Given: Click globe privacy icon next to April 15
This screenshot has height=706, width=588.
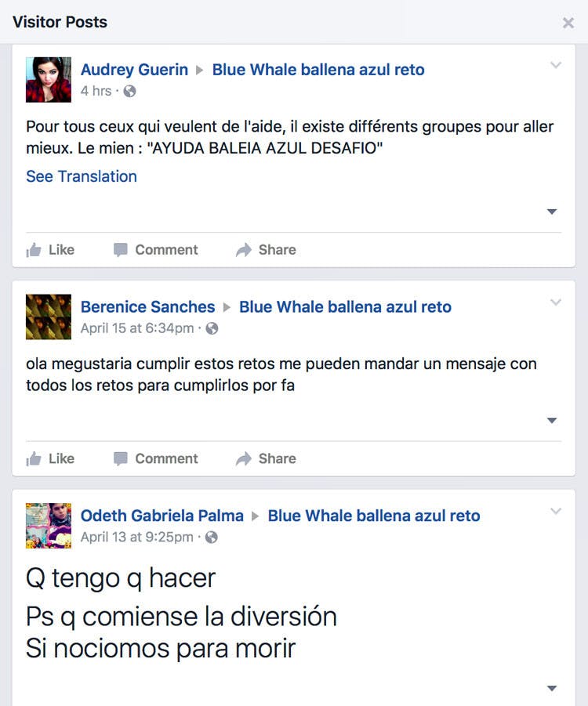Looking at the screenshot, I should (x=212, y=328).
